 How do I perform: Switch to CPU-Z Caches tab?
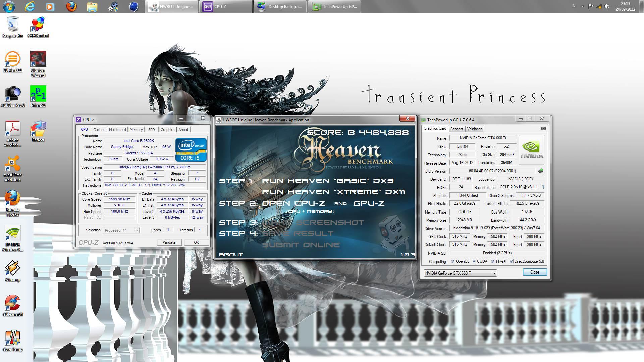tap(99, 130)
